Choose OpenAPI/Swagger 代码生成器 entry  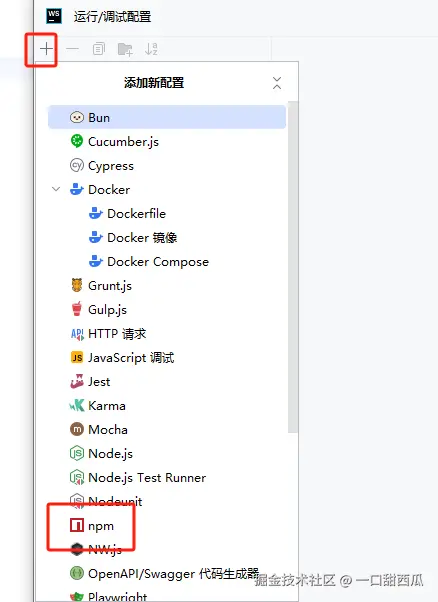pos(167,574)
